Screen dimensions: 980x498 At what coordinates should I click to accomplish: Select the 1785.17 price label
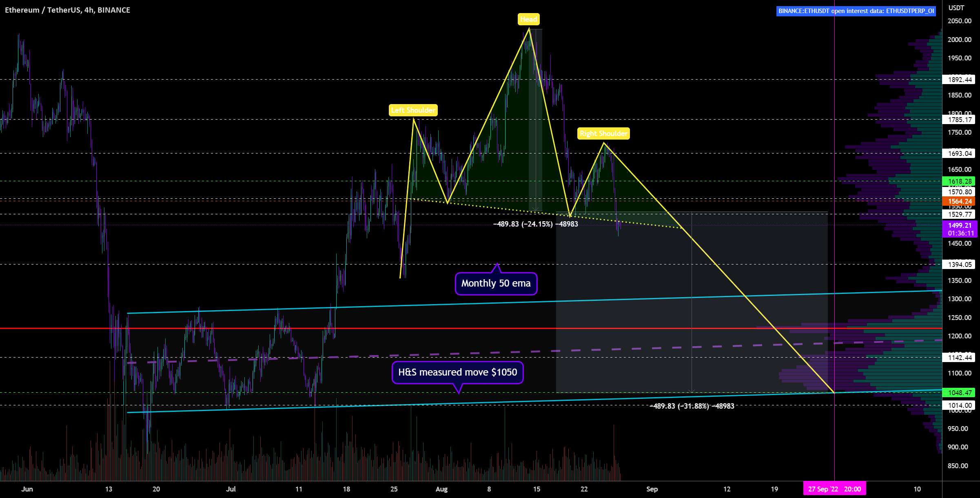coord(960,120)
